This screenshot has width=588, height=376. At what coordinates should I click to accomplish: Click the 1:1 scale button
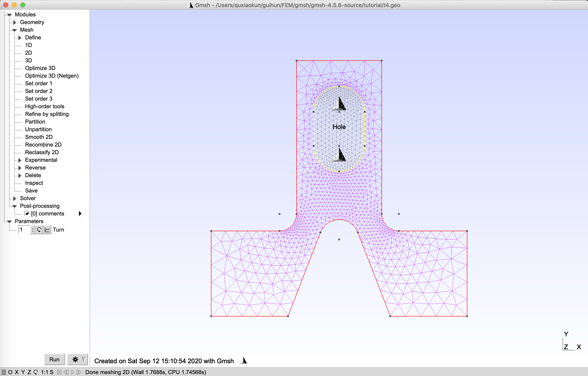coord(44,372)
